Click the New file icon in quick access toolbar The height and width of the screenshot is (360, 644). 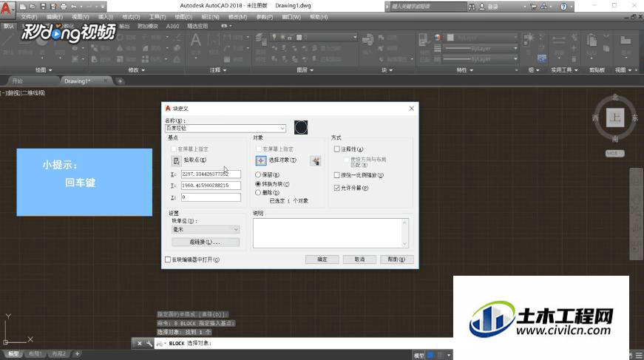click(23, 7)
